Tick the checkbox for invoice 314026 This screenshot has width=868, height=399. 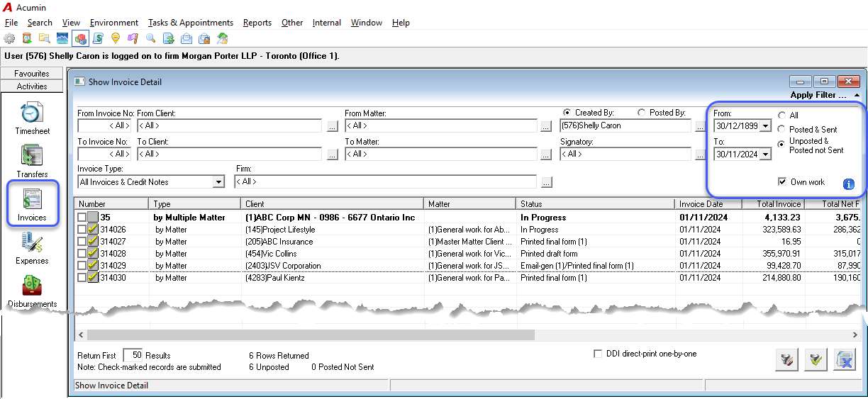point(82,230)
